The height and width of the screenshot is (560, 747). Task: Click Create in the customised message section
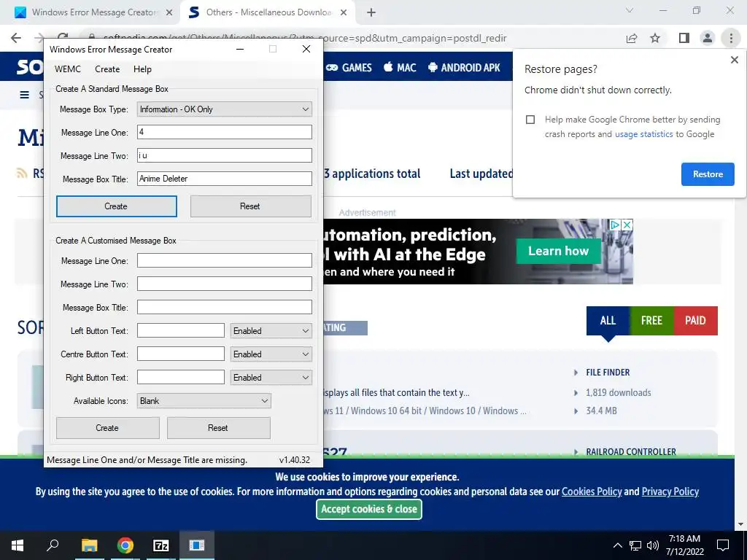coord(108,427)
